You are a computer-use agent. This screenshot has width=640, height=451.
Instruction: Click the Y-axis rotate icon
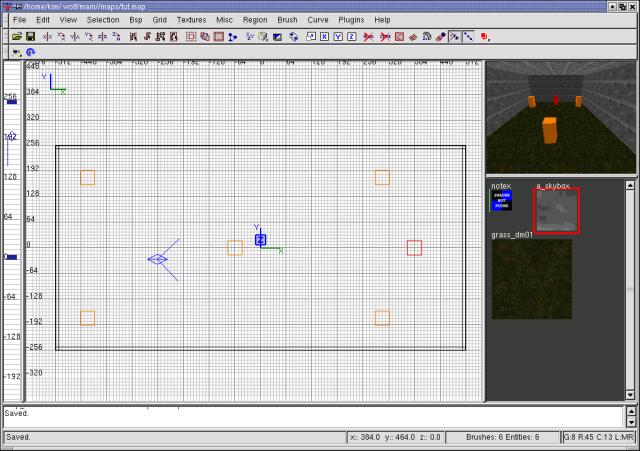(89, 37)
